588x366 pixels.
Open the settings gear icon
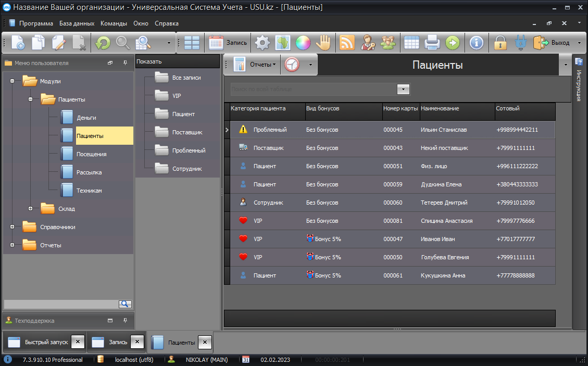[x=262, y=43]
